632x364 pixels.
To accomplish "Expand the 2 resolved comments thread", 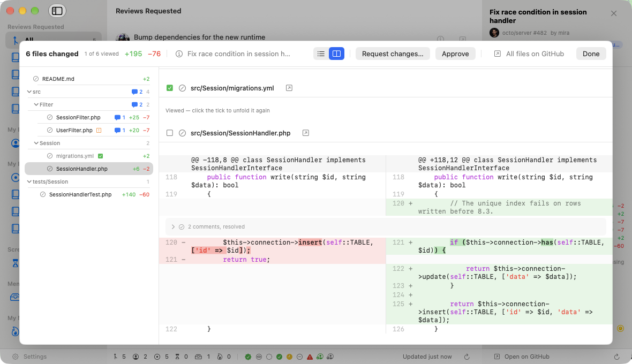I will 173,226.
